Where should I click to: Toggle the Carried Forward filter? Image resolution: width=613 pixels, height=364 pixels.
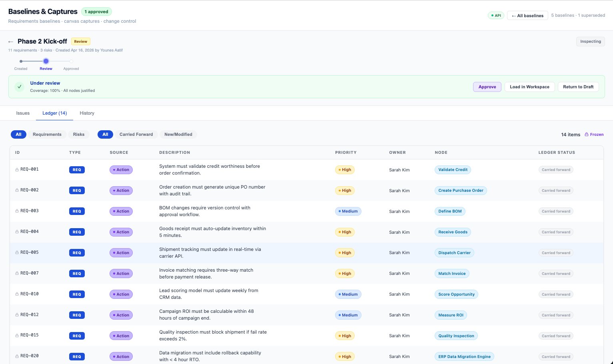[x=136, y=134]
